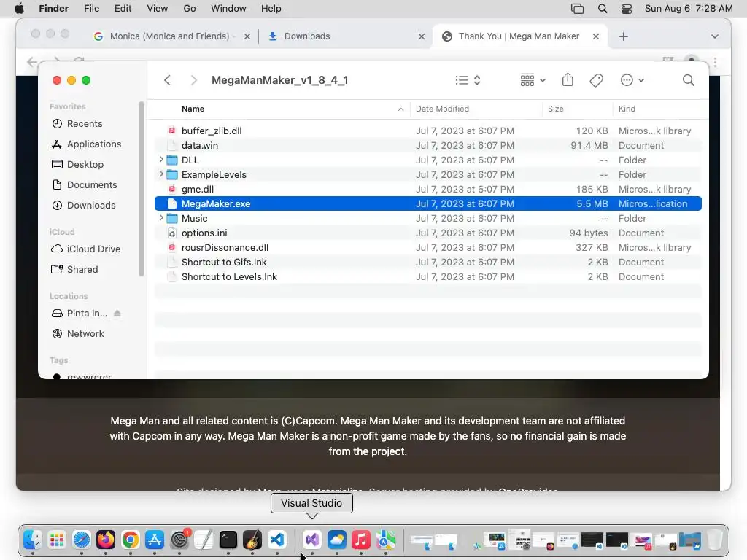Click the Finder search magnifier icon
This screenshot has height=560, width=747.
688,80
